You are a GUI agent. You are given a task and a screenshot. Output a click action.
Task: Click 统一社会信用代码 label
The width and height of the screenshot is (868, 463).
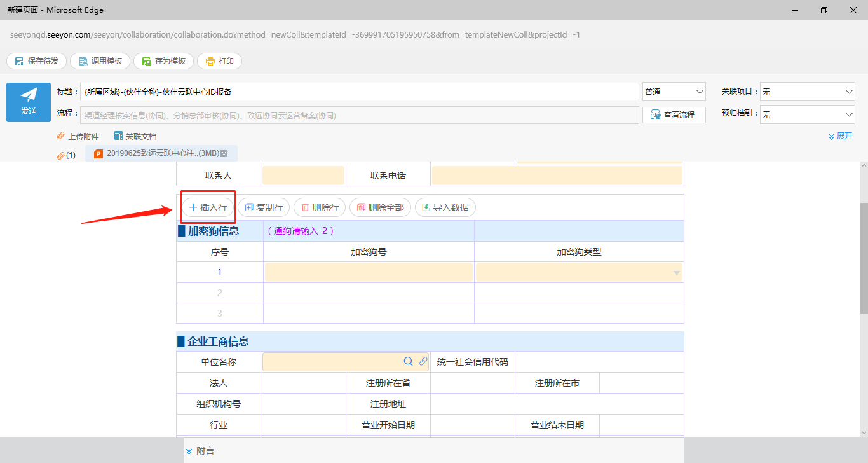[473, 362]
